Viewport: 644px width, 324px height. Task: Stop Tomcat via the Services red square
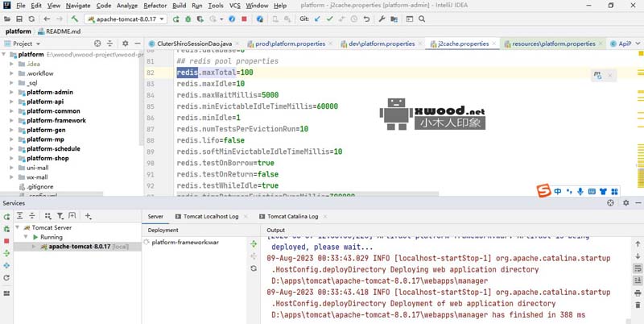point(6,241)
